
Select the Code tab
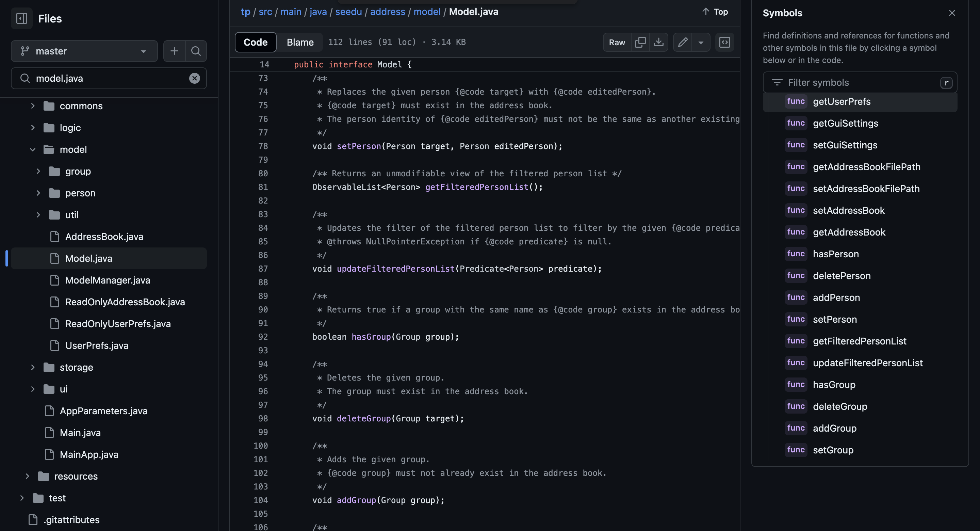click(255, 42)
